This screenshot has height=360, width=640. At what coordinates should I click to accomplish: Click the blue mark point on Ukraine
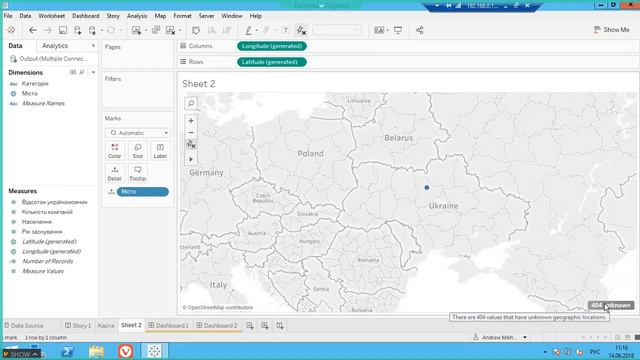pos(427,188)
